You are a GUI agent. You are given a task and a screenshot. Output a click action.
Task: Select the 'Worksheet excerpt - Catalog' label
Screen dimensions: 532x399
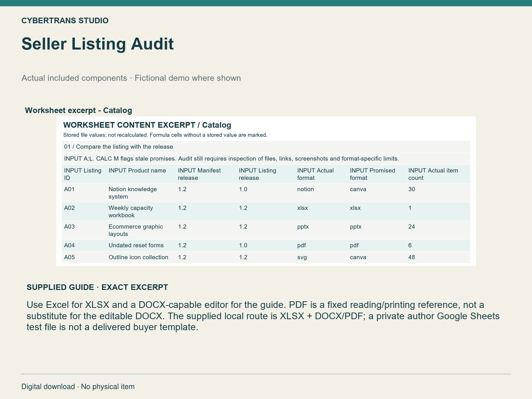(78, 110)
